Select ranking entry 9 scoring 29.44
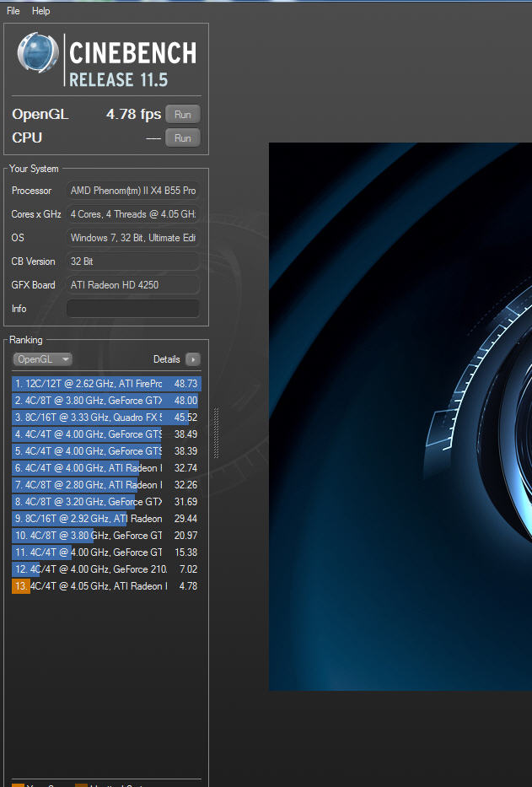The width and height of the screenshot is (532, 787). [106, 519]
